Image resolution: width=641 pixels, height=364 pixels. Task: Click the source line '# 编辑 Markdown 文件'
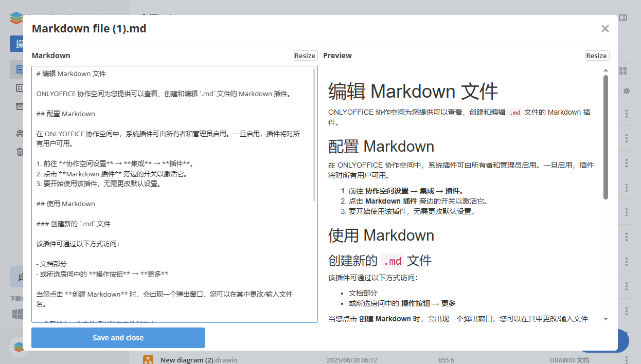(x=71, y=74)
